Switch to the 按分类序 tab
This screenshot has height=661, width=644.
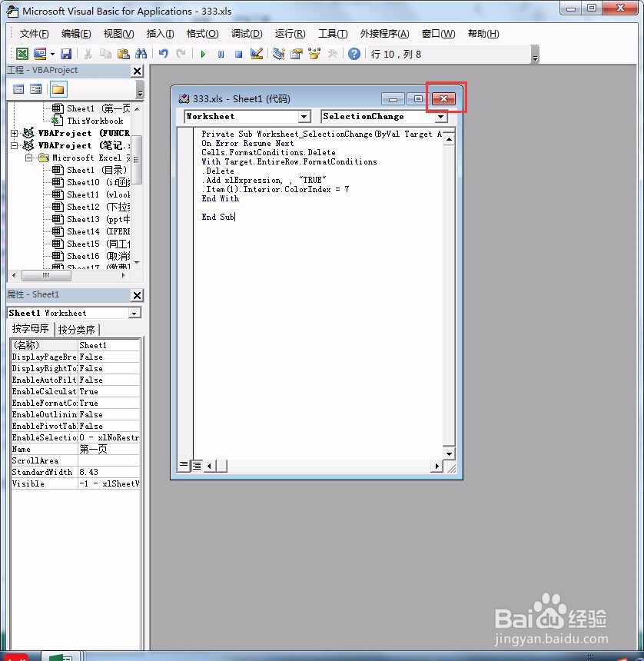point(77,329)
